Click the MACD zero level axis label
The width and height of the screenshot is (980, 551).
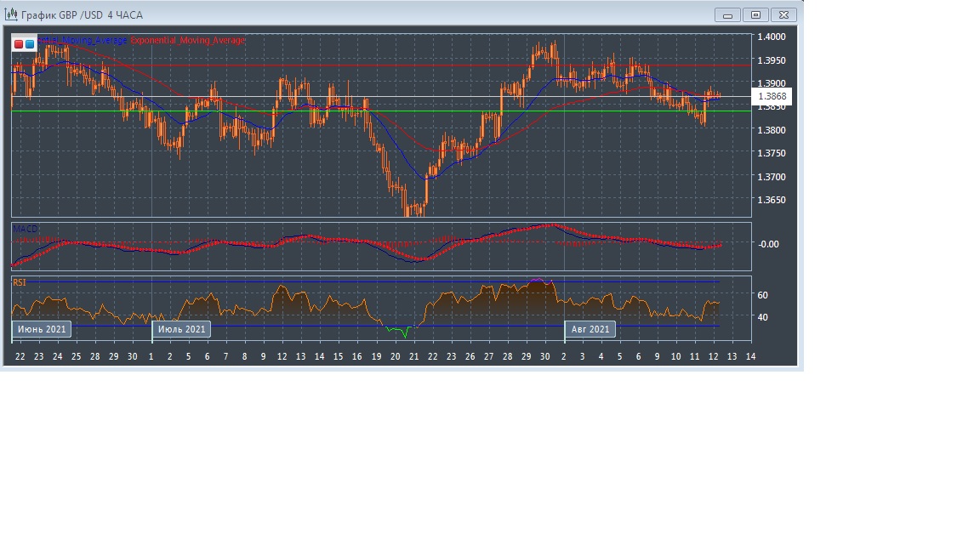click(x=767, y=244)
